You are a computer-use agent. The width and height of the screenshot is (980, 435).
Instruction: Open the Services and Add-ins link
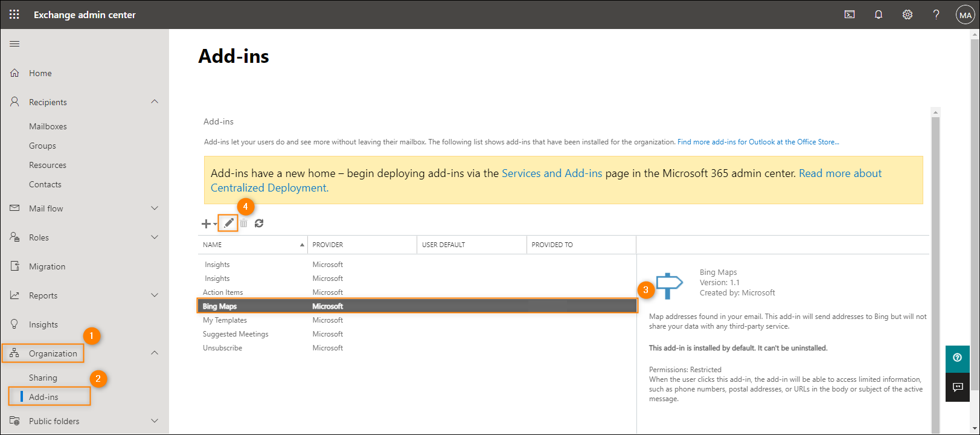coord(552,173)
